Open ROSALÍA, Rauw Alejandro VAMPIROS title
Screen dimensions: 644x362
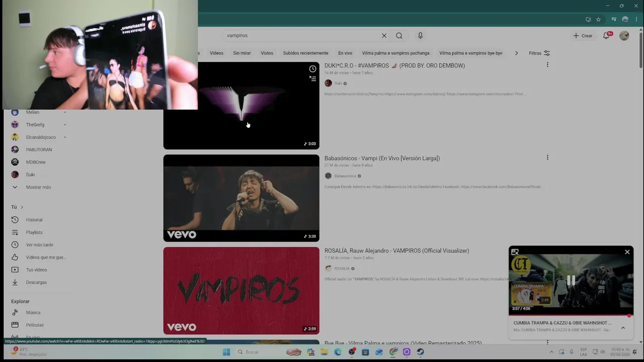[x=396, y=251]
